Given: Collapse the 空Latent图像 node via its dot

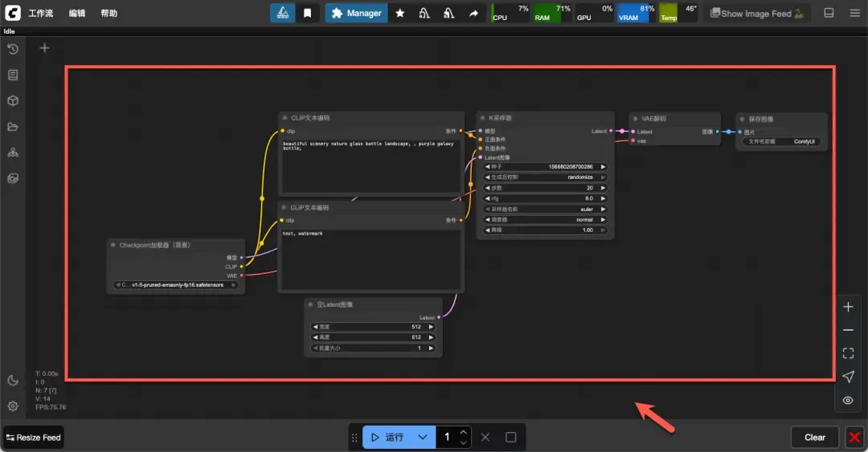Looking at the screenshot, I should (x=310, y=304).
